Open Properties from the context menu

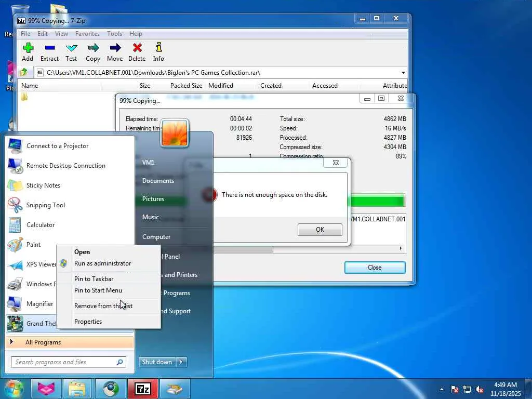click(109, 322)
